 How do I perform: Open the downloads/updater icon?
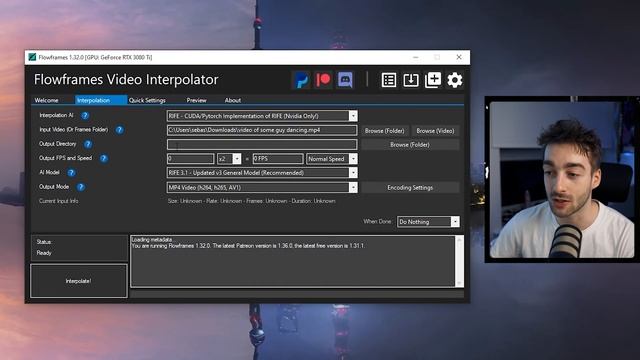(x=411, y=80)
